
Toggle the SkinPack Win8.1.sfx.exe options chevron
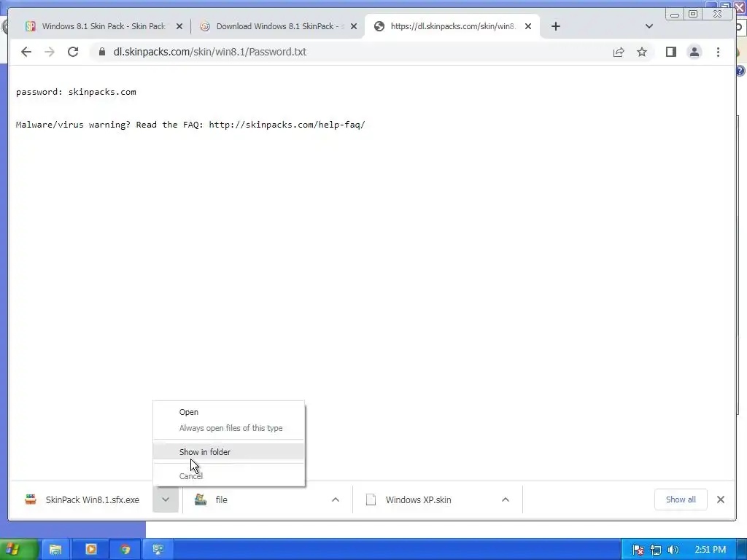point(166,499)
